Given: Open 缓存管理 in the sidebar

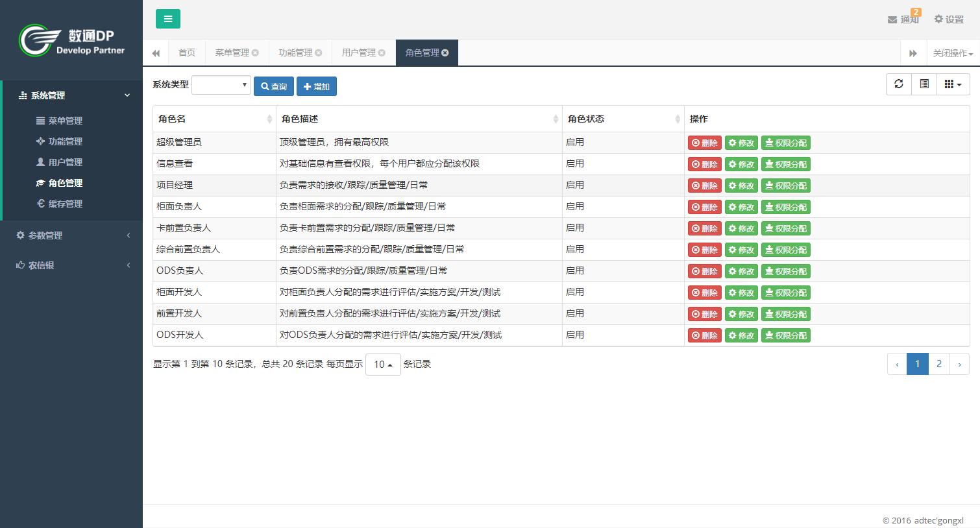Looking at the screenshot, I should click(59, 204).
